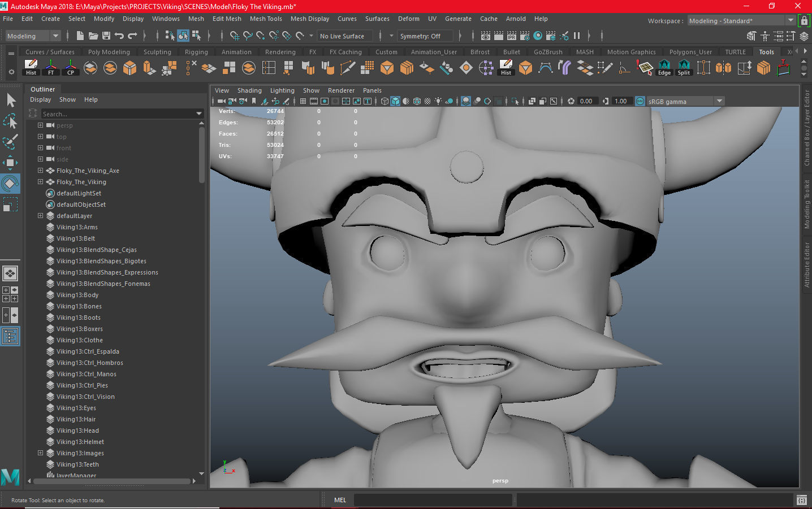Click Select by component type icon
The image size is (812, 509).
pos(196,36)
